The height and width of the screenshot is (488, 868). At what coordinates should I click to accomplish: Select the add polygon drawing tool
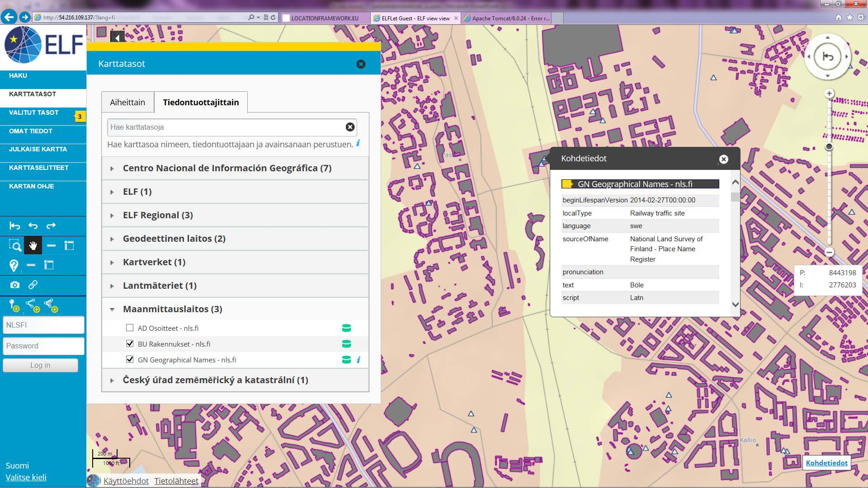click(x=51, y=306)
